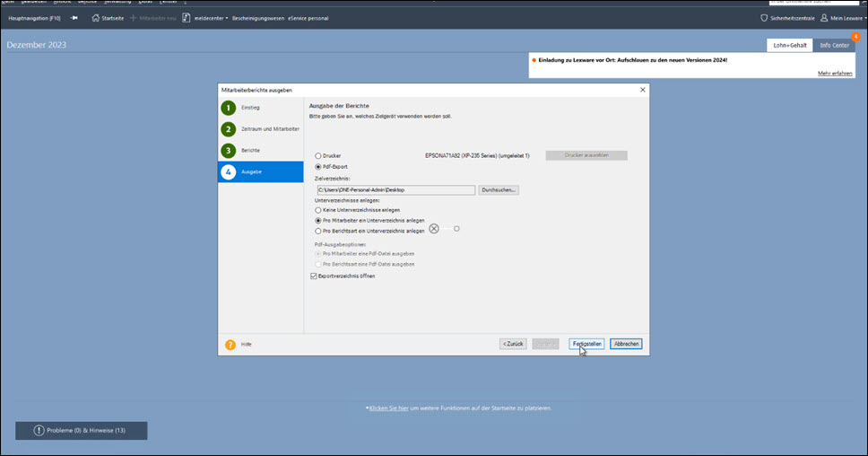
Task: Click the Probleme & Hinweise warning icon
Action: tap(39, 431)
